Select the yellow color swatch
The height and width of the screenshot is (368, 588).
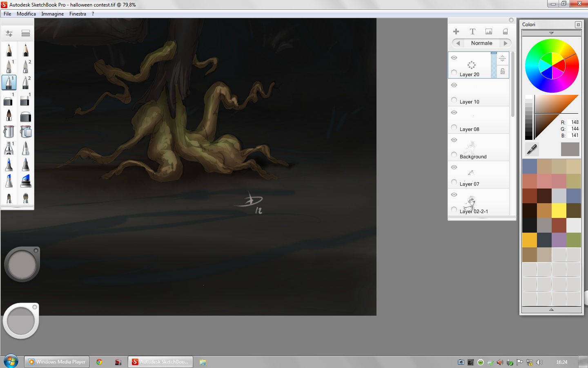click(559, 211)
